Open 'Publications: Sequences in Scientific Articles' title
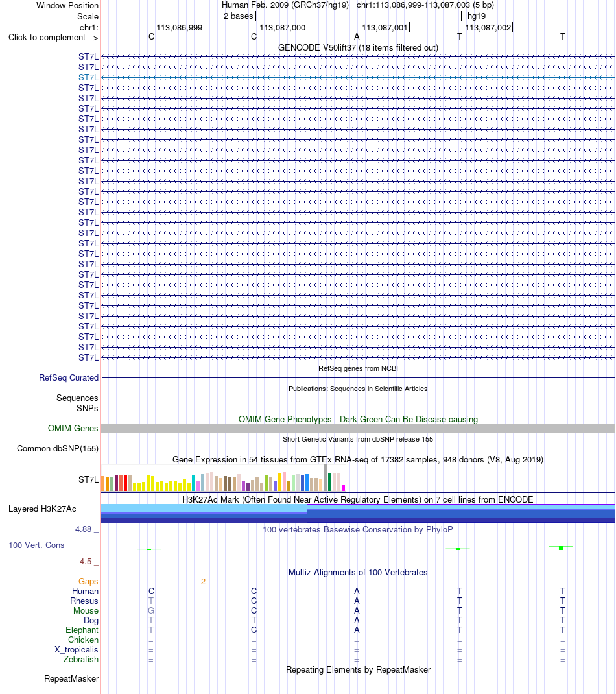Viewport: 616px width, 694px height. [358, 389]
